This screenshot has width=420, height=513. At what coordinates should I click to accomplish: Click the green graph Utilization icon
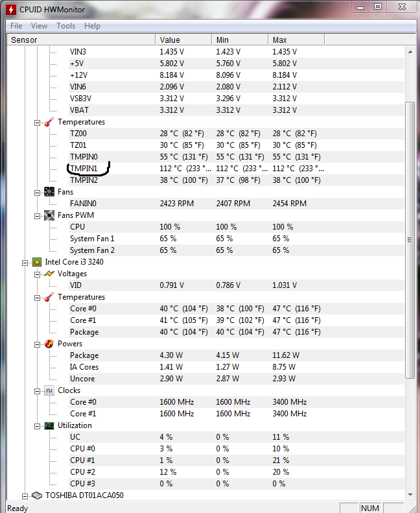tap(49, 425)
